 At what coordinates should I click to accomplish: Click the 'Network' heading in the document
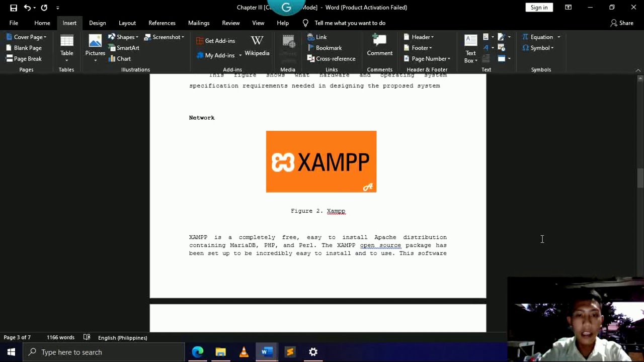point(202,118)
